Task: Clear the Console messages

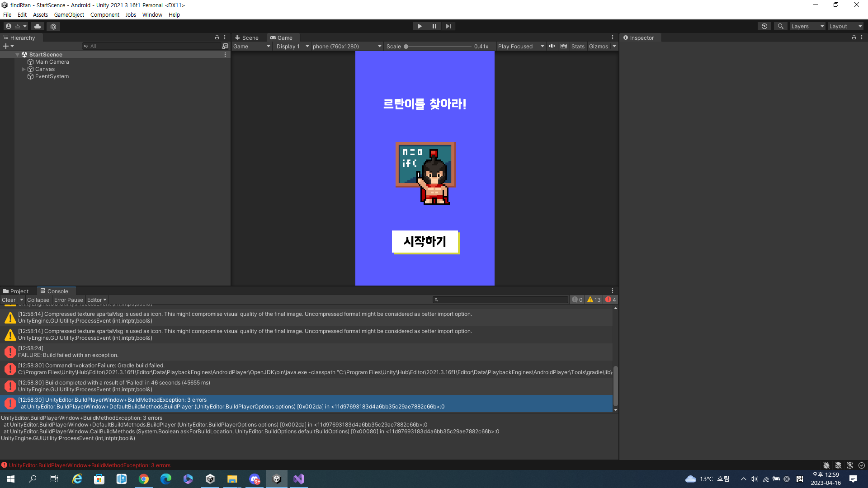Action: (x=9, y=300)
